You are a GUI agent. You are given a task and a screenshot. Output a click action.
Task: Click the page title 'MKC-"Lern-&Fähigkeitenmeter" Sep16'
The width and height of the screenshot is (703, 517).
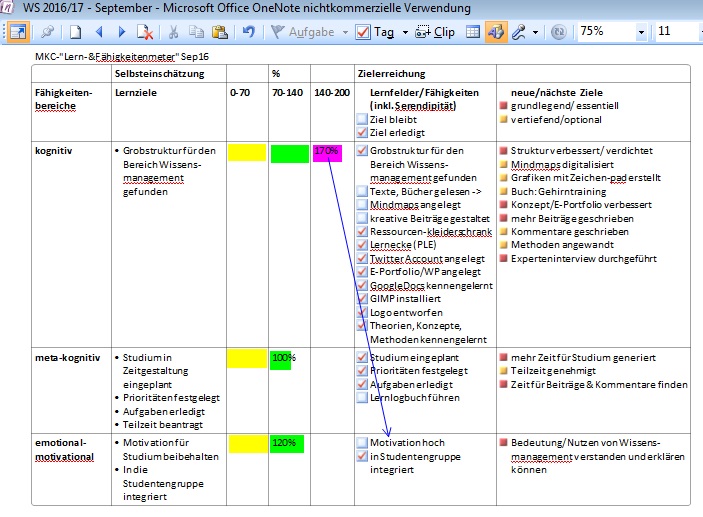122,56
